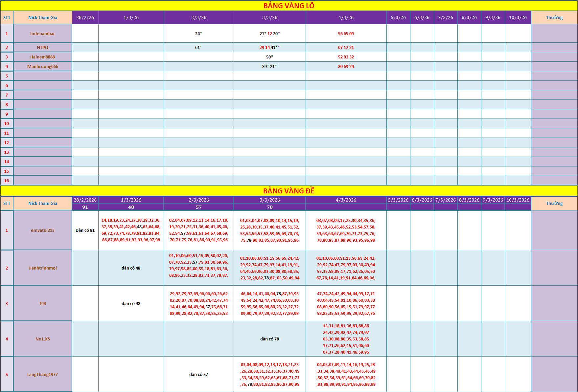Select the Manhcuong666 nickname cell
The image size is (578, 392).
coord(43,66)
